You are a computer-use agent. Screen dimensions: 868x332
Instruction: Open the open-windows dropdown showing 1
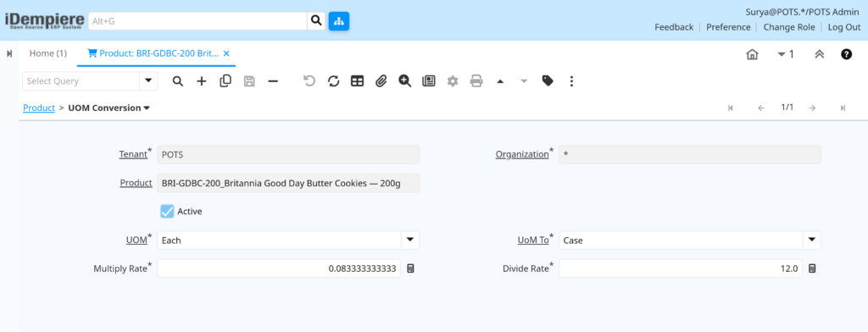(x=786, y=54)
